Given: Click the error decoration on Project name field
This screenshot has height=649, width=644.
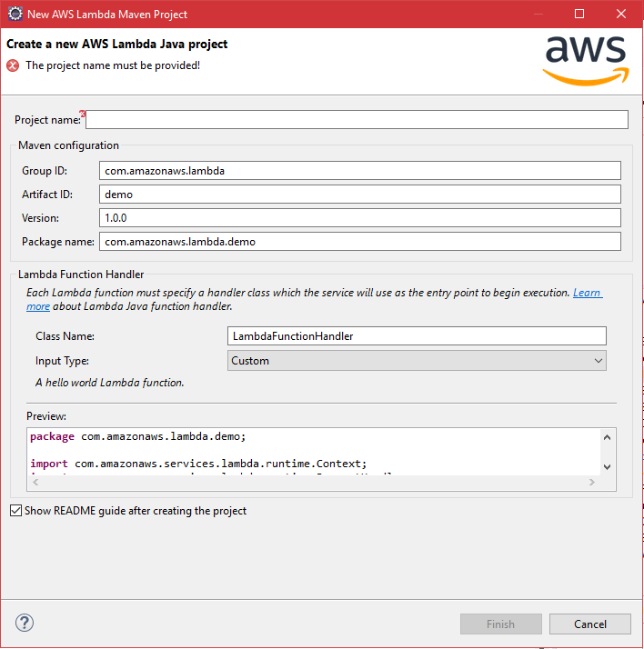Looking at the screenshot, I should click(x=82, y=114).
